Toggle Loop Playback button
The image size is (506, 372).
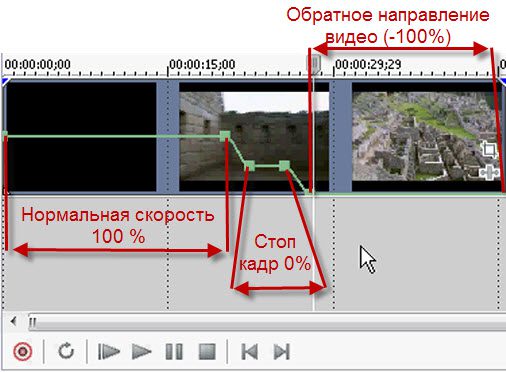66,351
